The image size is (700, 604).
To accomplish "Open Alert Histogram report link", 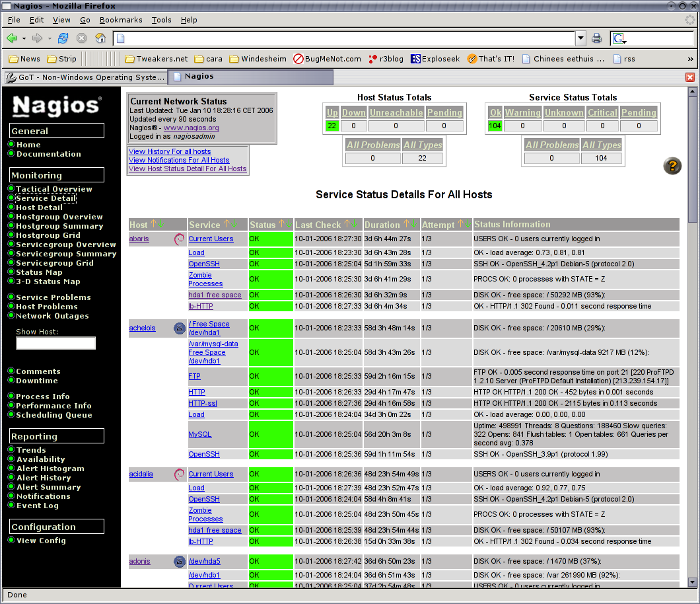I will (x=50, y=469).
